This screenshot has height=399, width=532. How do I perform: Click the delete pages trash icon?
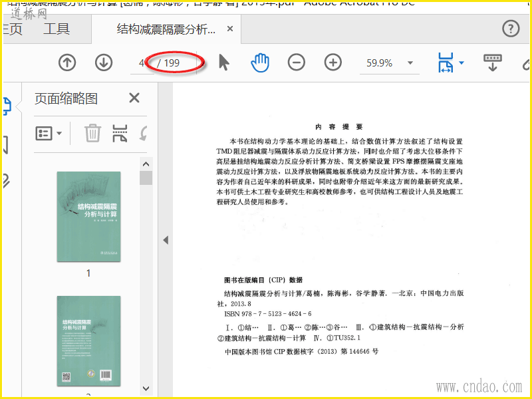click(x=92, y=133)
